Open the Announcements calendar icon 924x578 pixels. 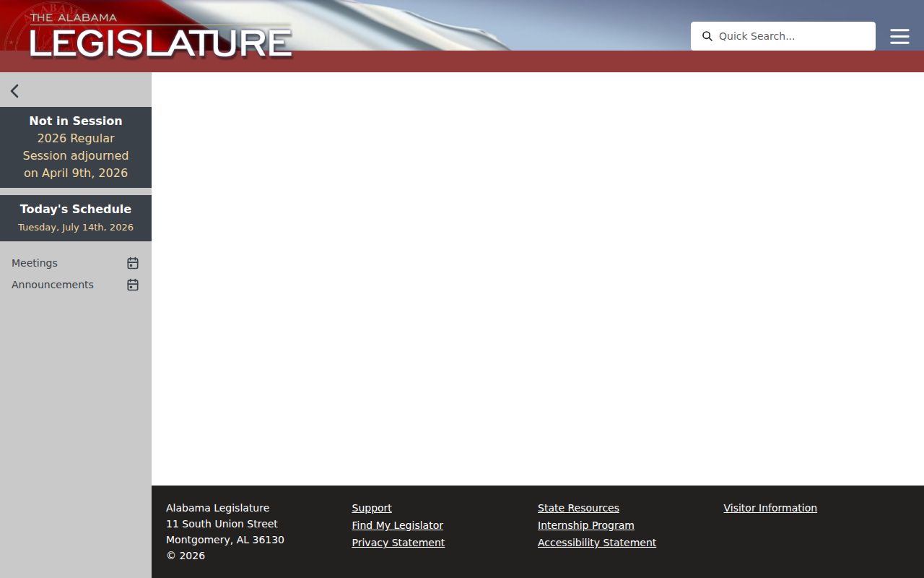tap(133, 285)
